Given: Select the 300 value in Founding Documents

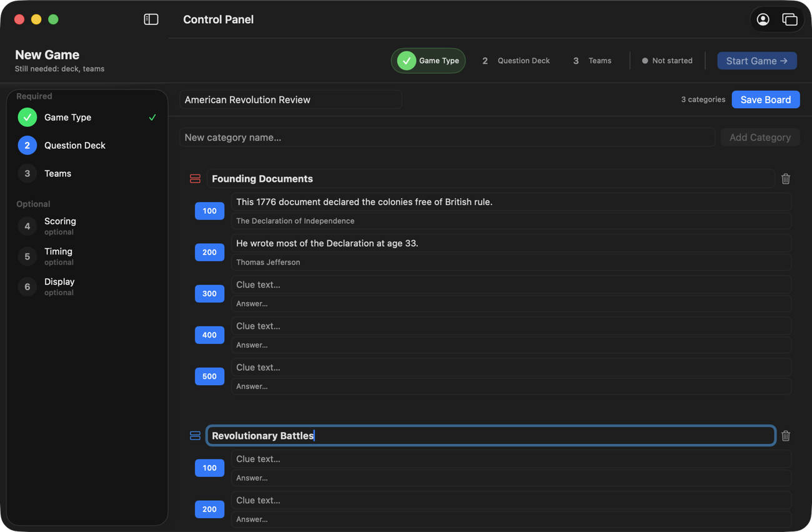Looking at the screenshot, I should [x=210, y=294].
